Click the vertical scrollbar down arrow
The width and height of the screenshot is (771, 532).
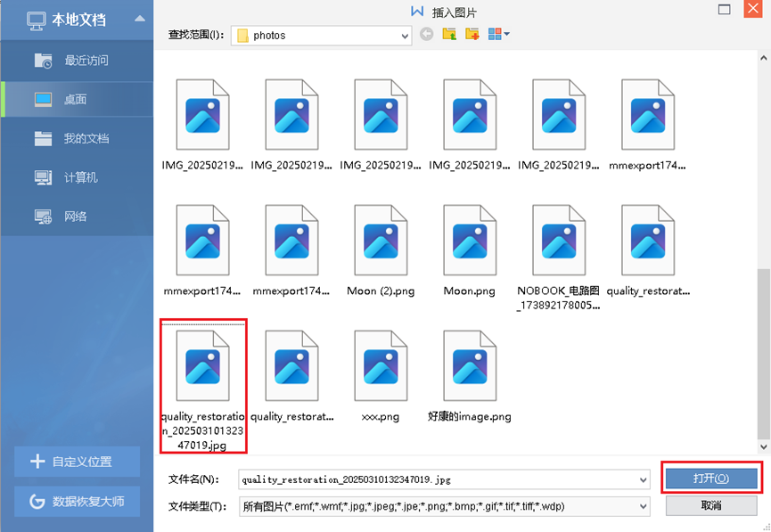click(763, 446)
